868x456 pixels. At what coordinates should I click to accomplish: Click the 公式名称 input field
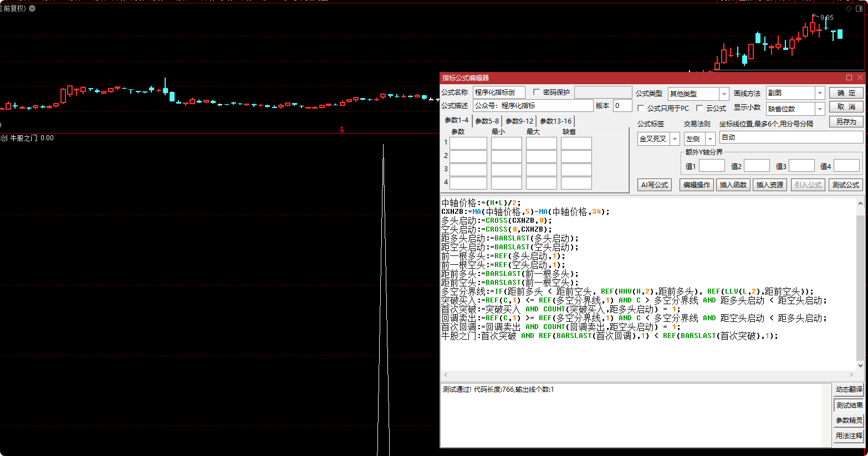tap(499, 93)
